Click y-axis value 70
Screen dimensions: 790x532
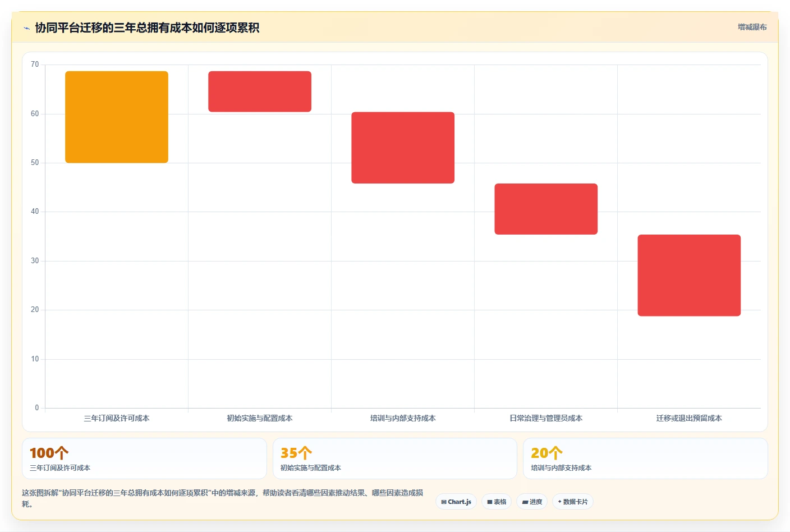(35, 65)
